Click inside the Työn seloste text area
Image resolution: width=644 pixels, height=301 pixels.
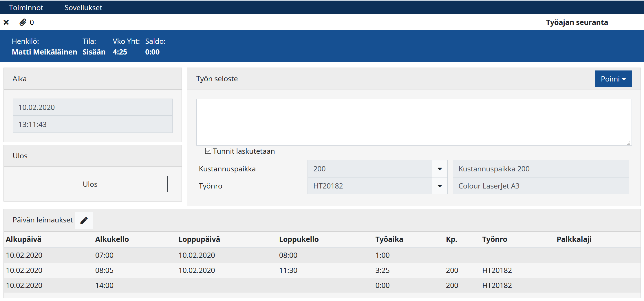414,122
